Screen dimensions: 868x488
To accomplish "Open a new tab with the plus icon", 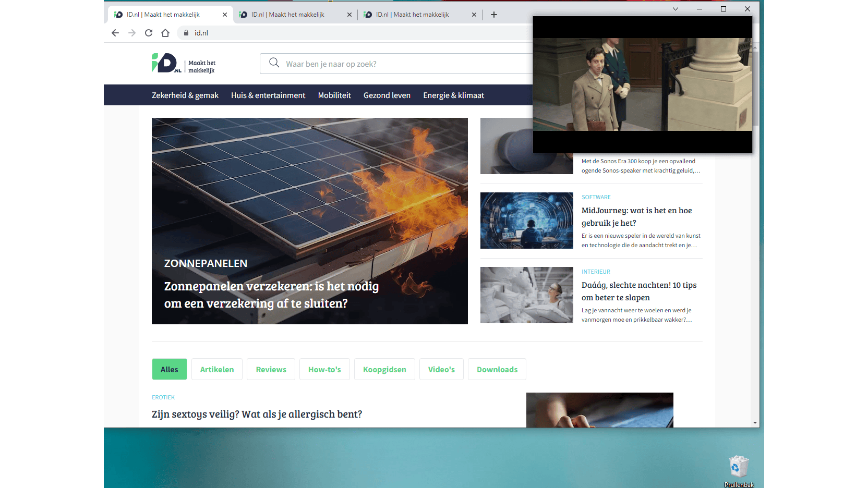I will tap(494, 15).
